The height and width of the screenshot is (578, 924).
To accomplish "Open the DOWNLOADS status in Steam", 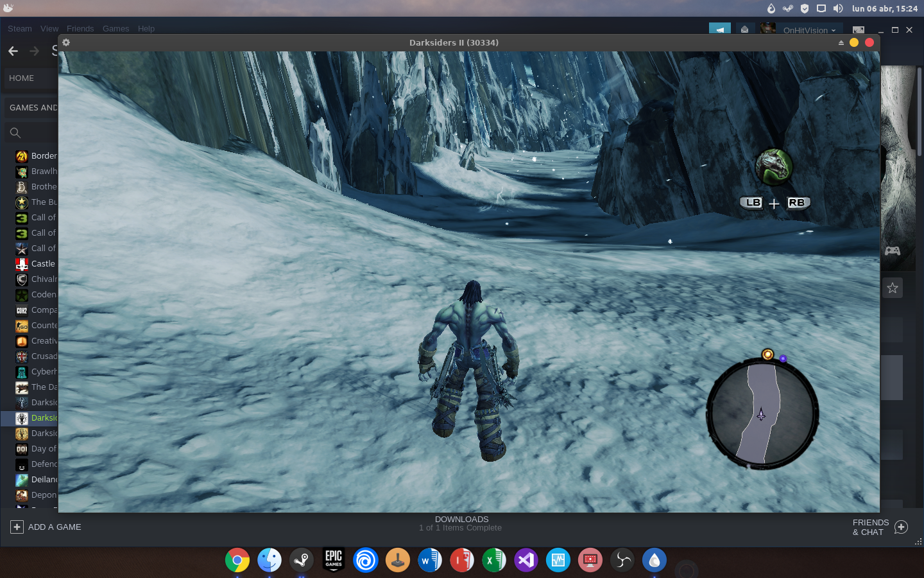I will click(461, 523).
